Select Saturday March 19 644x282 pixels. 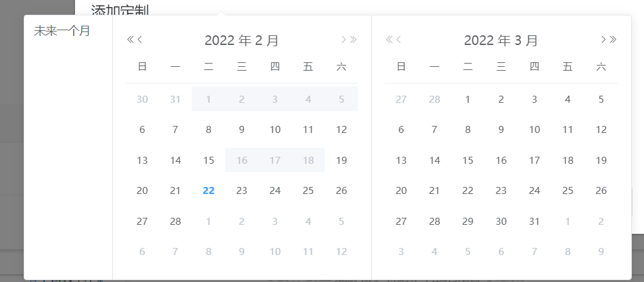pos(601,161)
